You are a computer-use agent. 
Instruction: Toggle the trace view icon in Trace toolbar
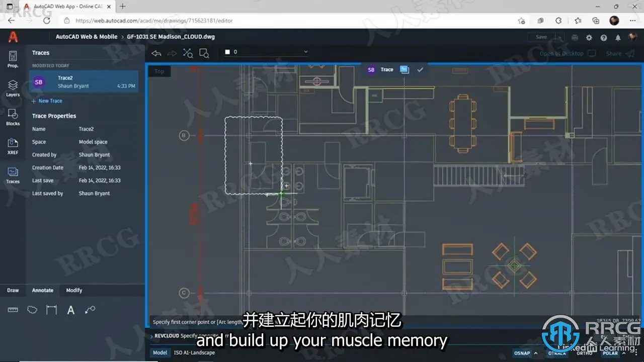pos(405,70)
